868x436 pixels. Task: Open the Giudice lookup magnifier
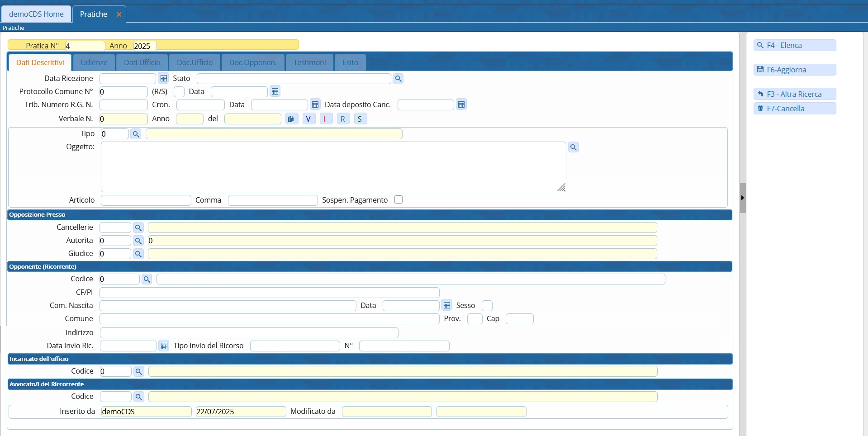(138, 254)
